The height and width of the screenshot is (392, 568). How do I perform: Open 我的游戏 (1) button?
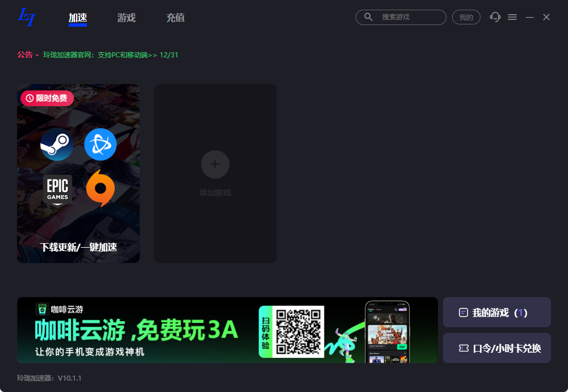(497, 312)
